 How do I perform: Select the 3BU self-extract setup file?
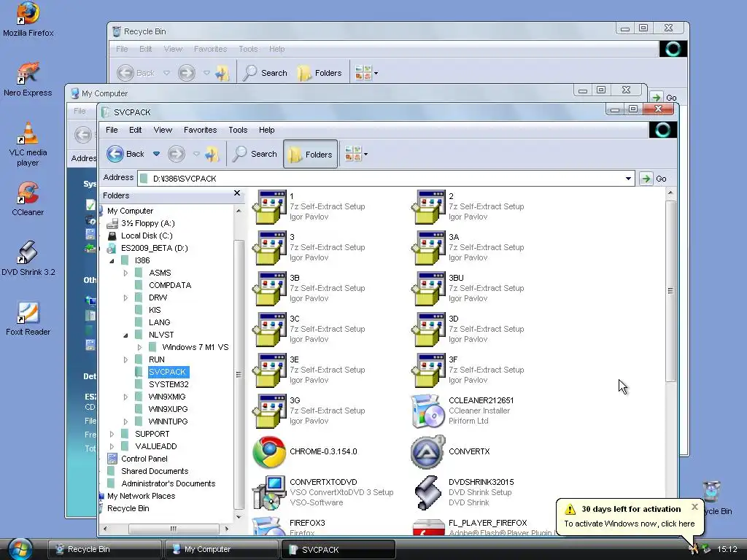click(x=469, y=289)
